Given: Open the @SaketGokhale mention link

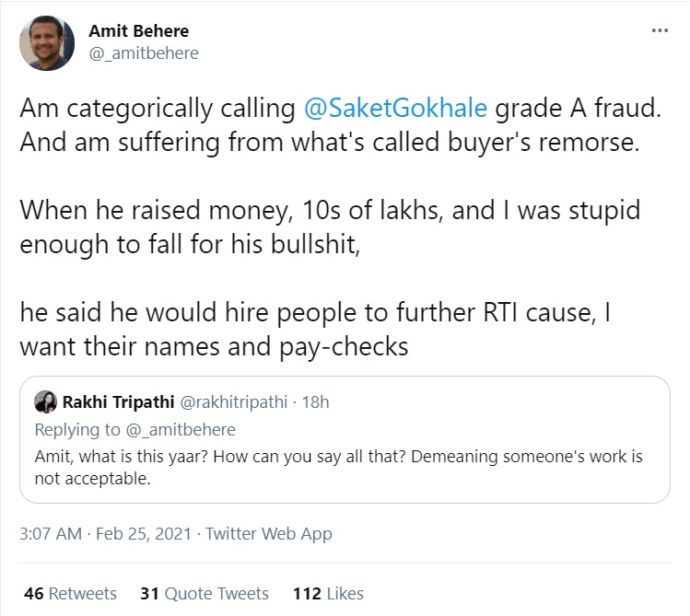Looking at the screenshot, I should [x=396, y=109].
